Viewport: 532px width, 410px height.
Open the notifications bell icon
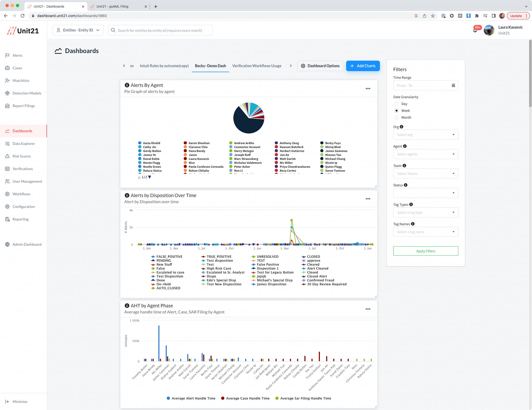pyautogui.click(x=475, y=30)
